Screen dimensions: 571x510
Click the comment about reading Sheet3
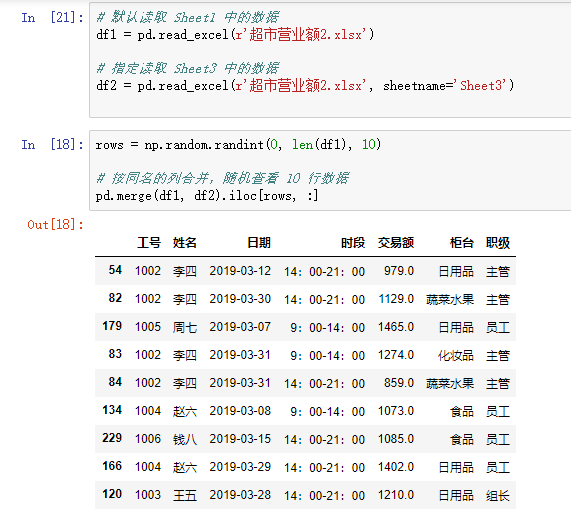[188, 68]
